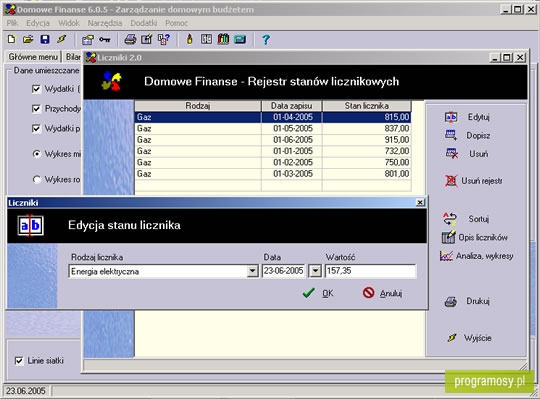Click the Rodzaj column header
This screenshot has height=399, width=540.
[x=198, y=106]
